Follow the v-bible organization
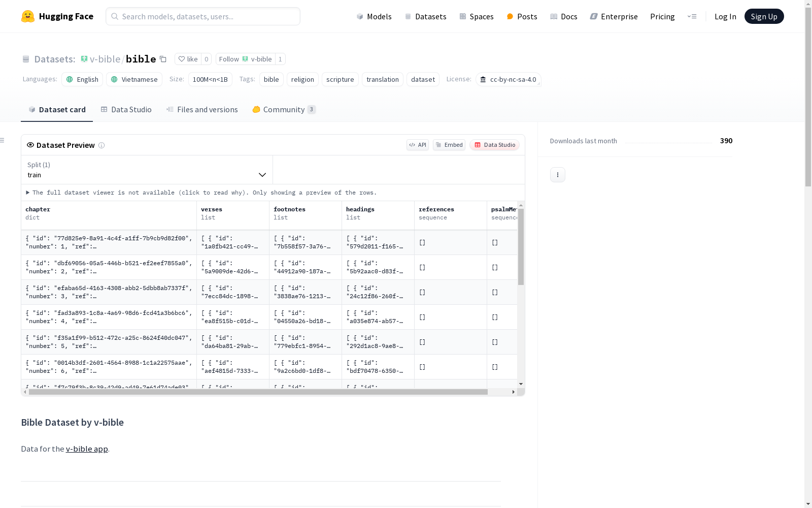The image size is (812, 508). coord(246,59)
